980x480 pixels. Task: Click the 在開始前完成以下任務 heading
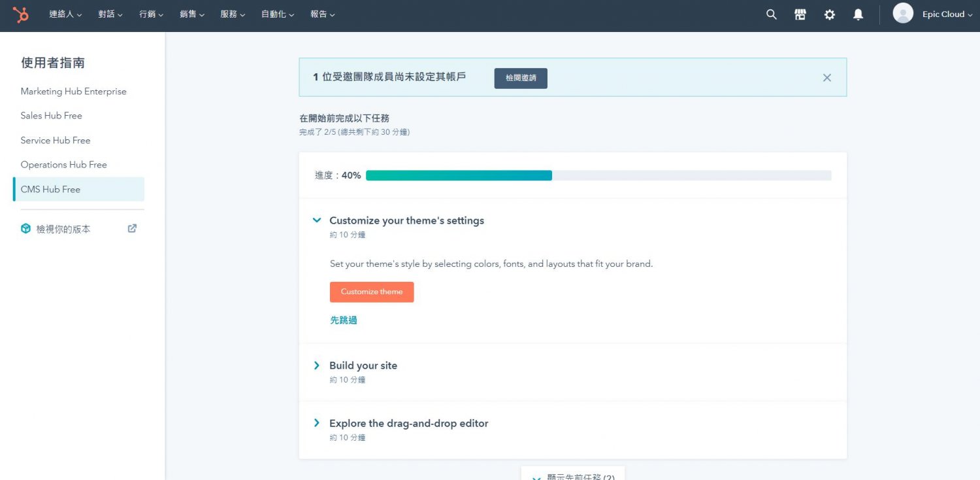pyautogui.click(x=344, y=118)
